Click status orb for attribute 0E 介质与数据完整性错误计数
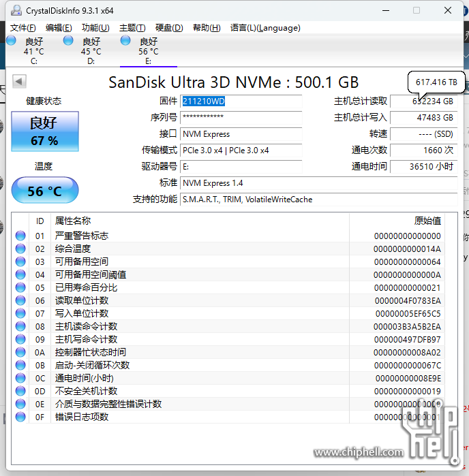Image resolution: width=469 pixels, height=476 pixels. pos(20,404)
